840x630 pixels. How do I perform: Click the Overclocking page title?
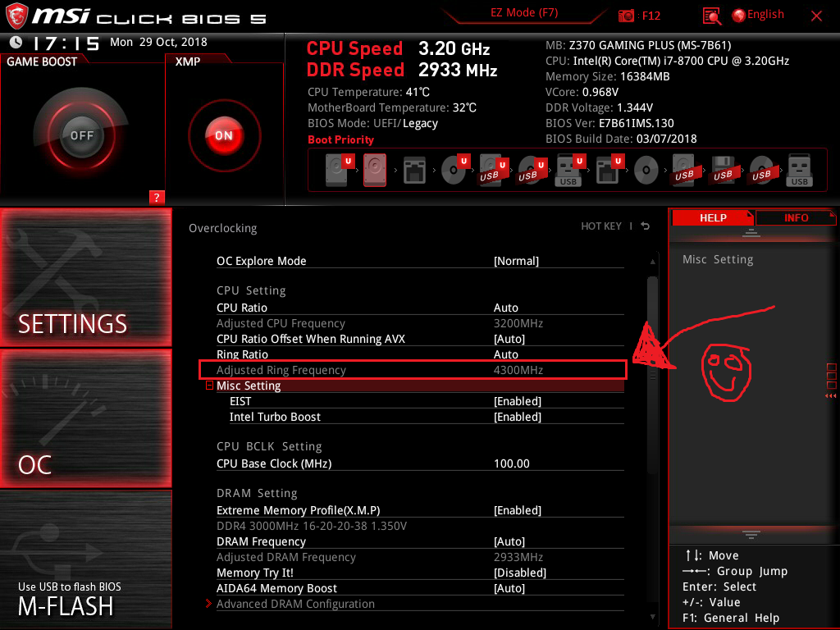click(223, 228)
